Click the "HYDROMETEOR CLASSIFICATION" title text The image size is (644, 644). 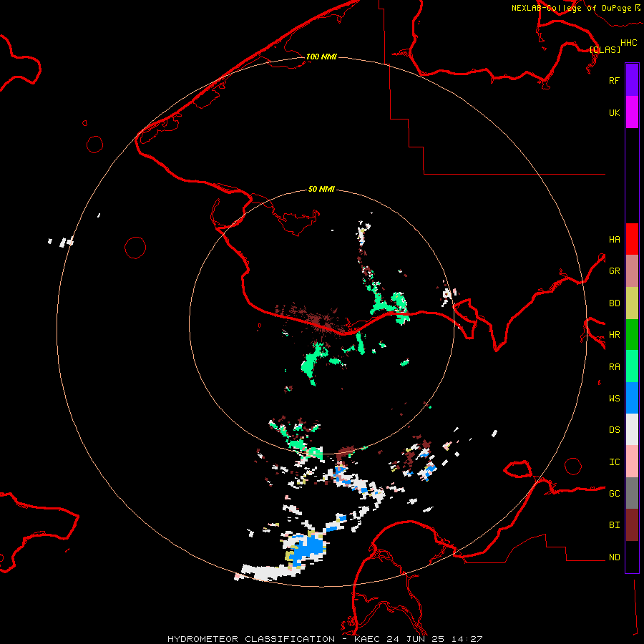[x=251, y=639]
